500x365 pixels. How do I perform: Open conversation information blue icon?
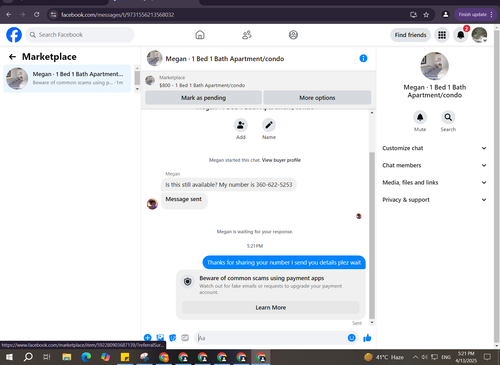point(363,58)
